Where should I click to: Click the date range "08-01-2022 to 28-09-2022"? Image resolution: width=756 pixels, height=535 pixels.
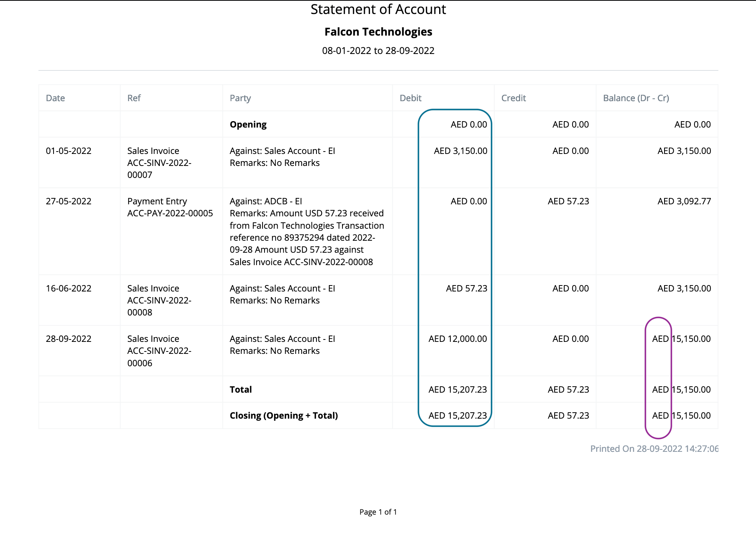[x=378, y=51]
